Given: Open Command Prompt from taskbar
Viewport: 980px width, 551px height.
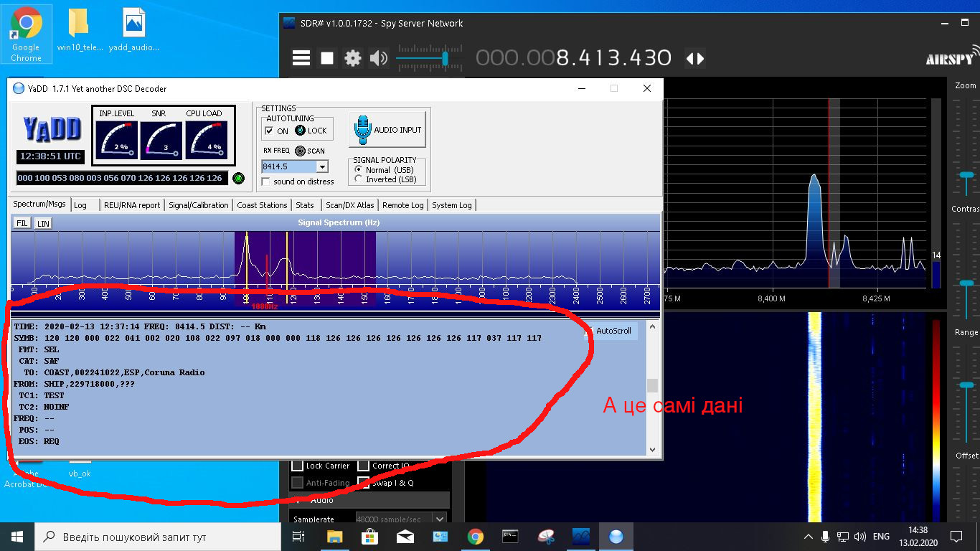Looking at the screenshot, I should click(x=510, y=537).
